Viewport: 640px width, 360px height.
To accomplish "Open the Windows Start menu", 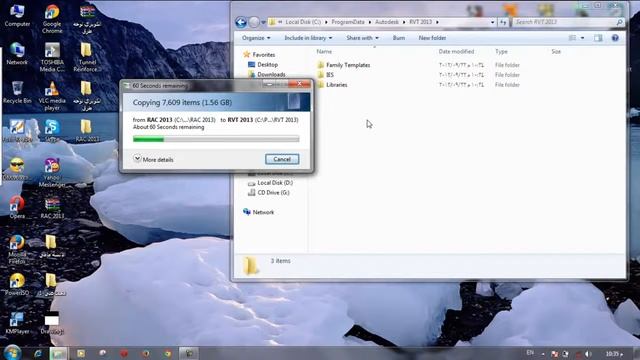I will (12, 352).
